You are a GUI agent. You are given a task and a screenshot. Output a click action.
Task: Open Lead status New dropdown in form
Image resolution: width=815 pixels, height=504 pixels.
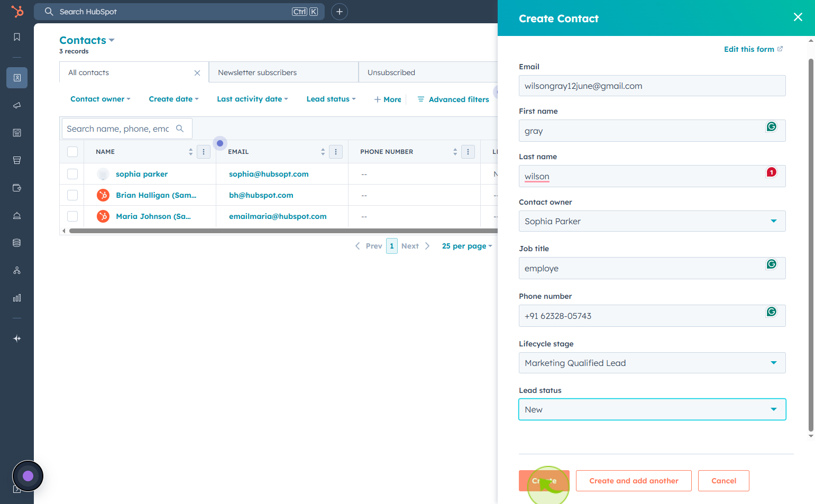tap(652, 409)
